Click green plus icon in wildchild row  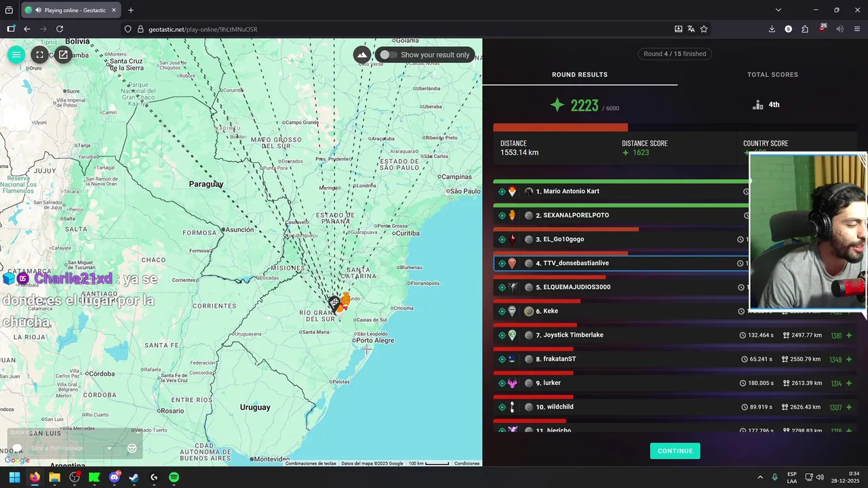[x=849, y=407]
